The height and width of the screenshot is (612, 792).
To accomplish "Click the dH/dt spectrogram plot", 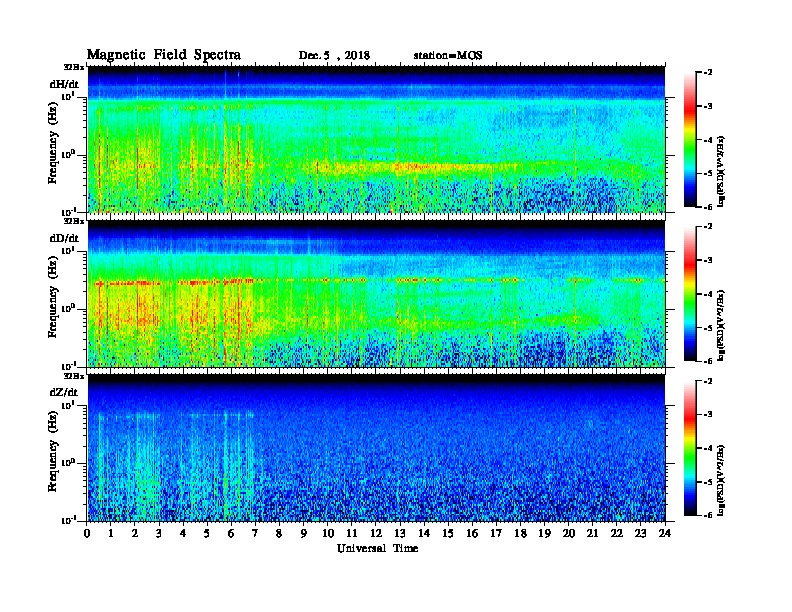I will pyautogui.click(x=376, y=139).
